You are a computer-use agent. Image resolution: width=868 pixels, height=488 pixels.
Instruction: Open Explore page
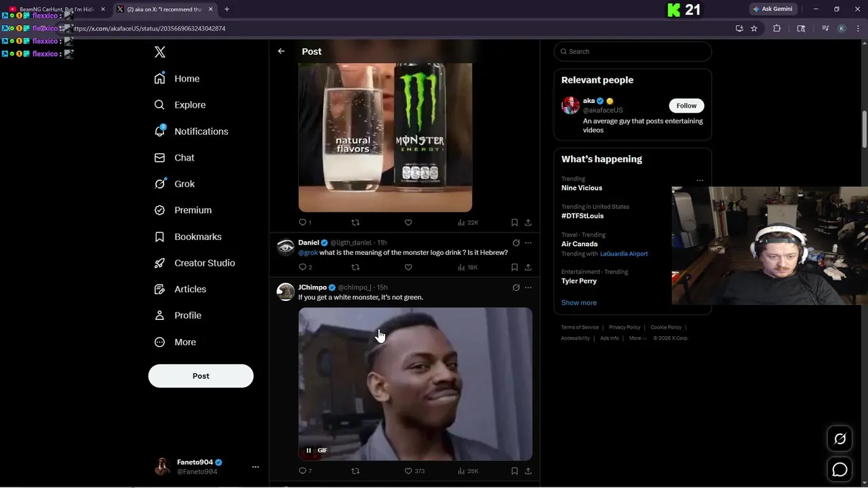180,105
